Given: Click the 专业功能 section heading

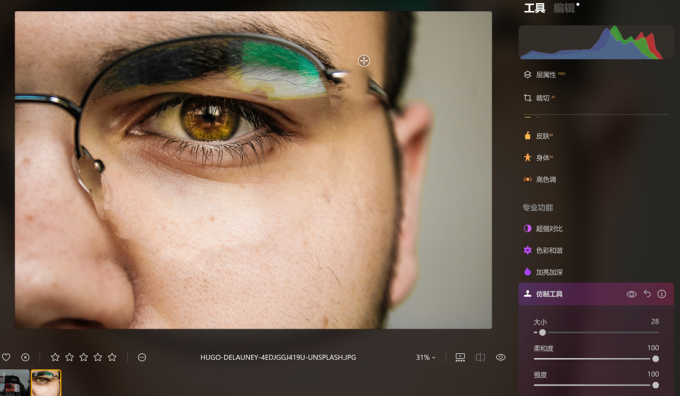Looking at the screenshot, I should click(538, 207).
